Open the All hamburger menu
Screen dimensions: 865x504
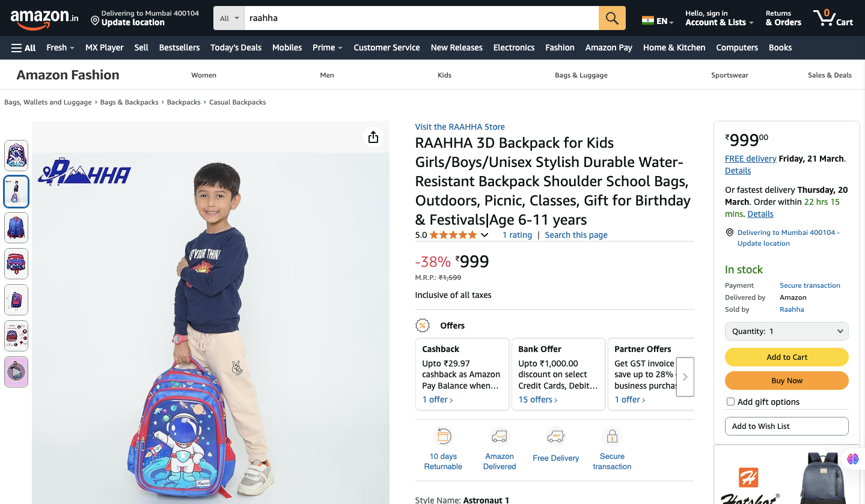pos(23,47)
